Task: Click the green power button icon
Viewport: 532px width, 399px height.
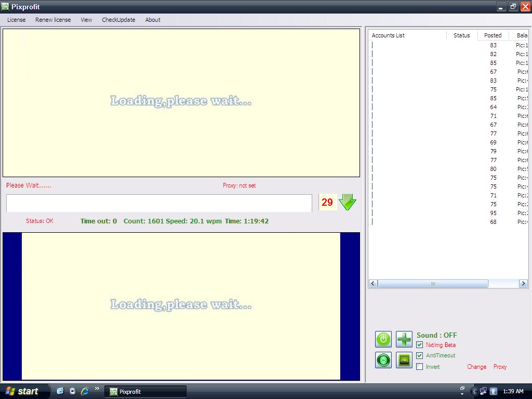Action: [x=383, y=339]
